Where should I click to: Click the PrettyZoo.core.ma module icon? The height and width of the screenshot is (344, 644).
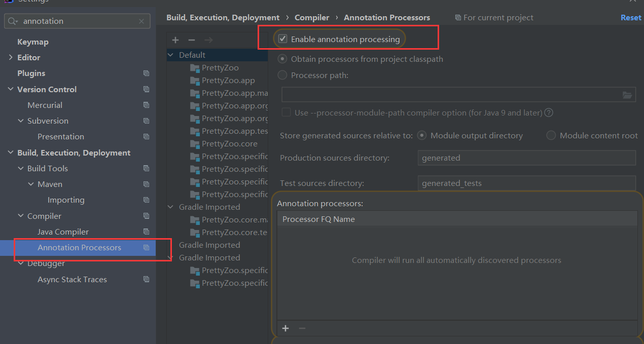(x=195, y=220)
